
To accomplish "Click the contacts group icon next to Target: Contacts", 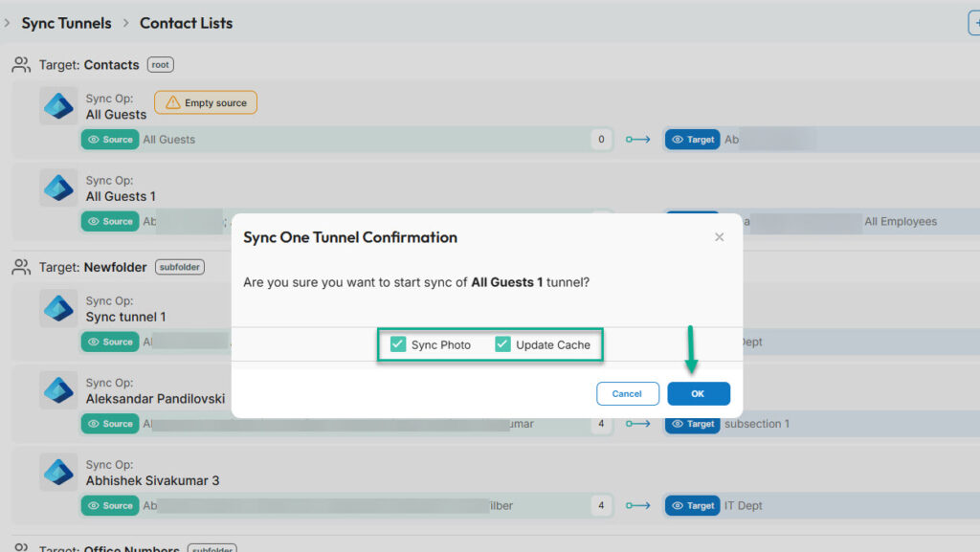I will [21, 64].
